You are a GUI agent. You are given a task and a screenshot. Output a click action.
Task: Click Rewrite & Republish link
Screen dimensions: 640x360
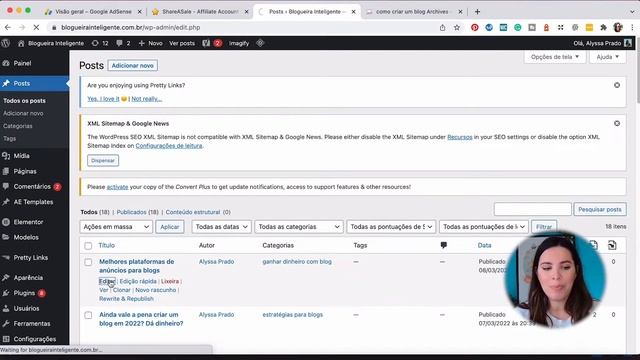point(127,299)
